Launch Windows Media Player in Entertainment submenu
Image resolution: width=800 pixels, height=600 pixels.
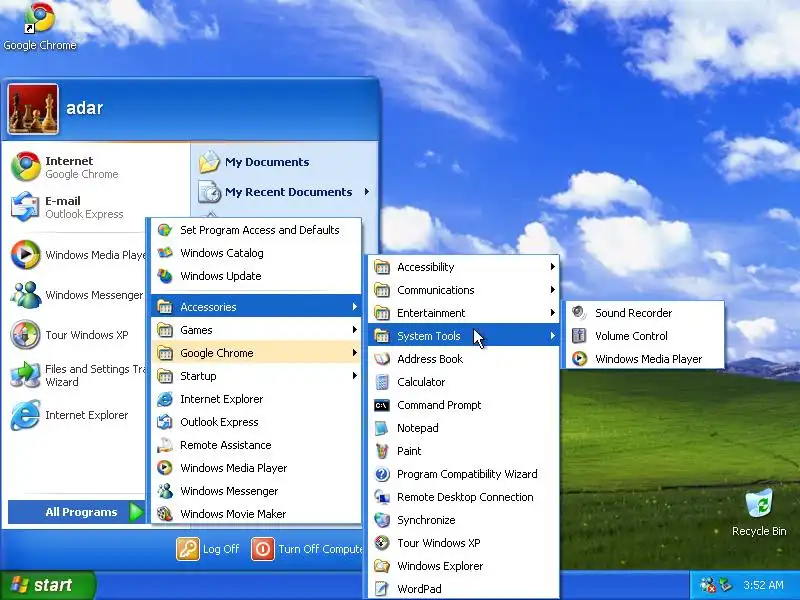[x=645, y=359]
